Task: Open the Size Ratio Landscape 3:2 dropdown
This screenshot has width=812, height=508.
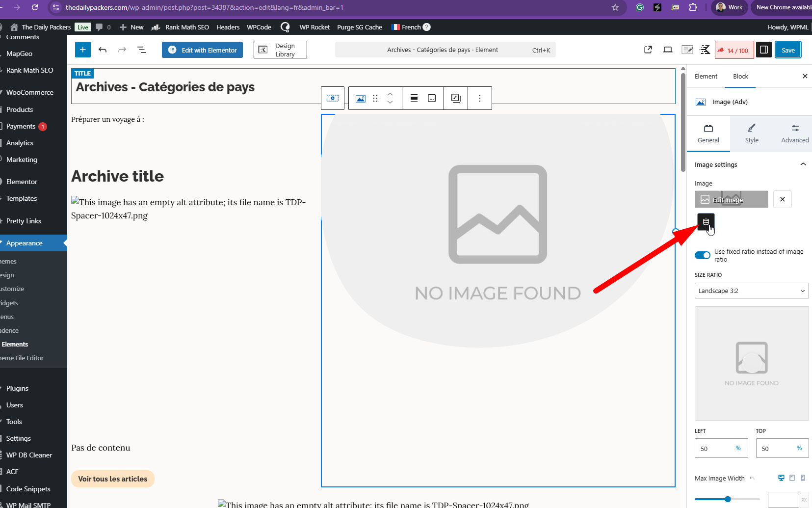Action: click(x=751, y=291)
